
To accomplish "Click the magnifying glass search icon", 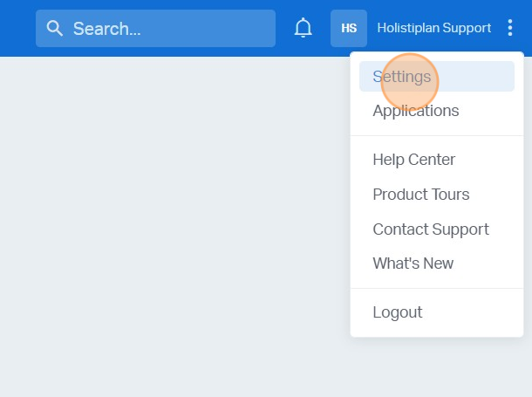I will (x=55, y=29).
